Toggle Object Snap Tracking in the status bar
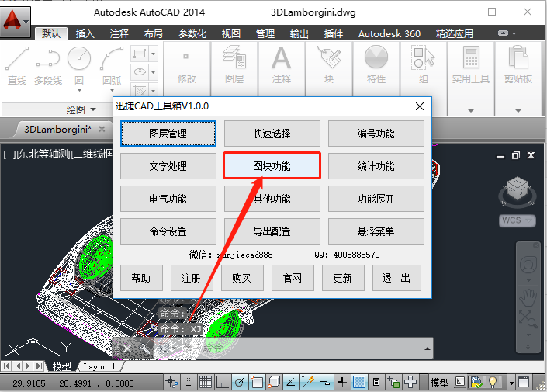 pos(291,383)
